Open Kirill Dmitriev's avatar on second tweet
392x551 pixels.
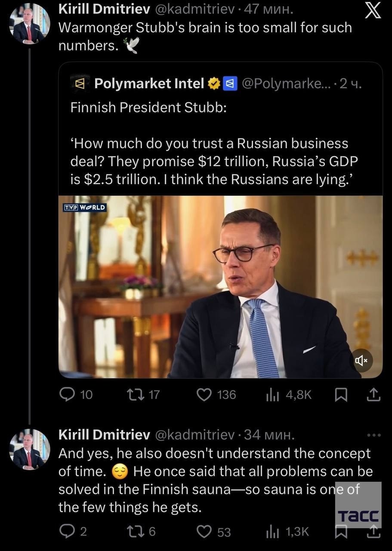[29, 449]
